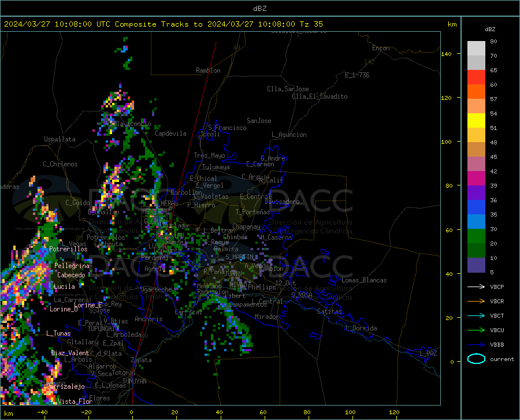Select the red 60 dBZ color swatch
This screenshot has width=520, height=420.
coord(476,77)
